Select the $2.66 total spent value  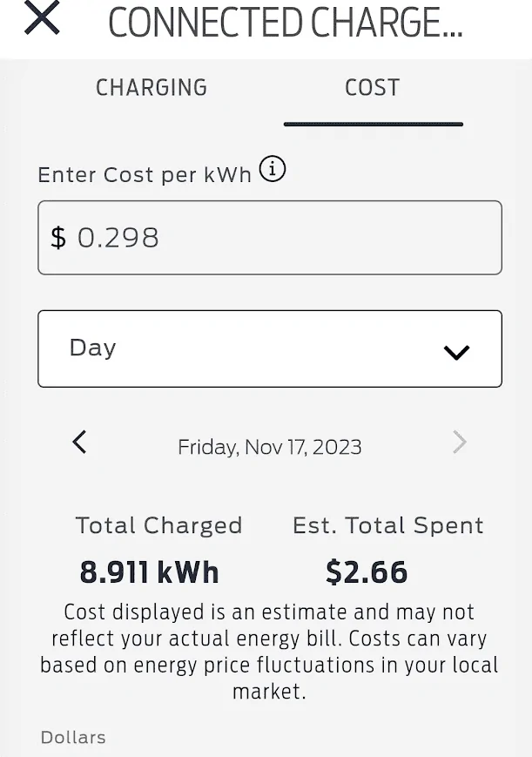pos(367,572)
